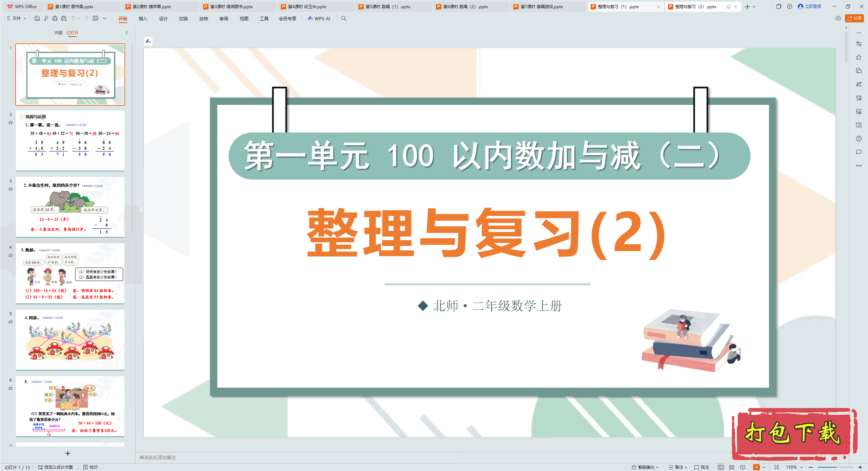The image size is (868, 471).
Task: Open the 智能美化 smart beautify tool
Action: click(x=644, y=467)
